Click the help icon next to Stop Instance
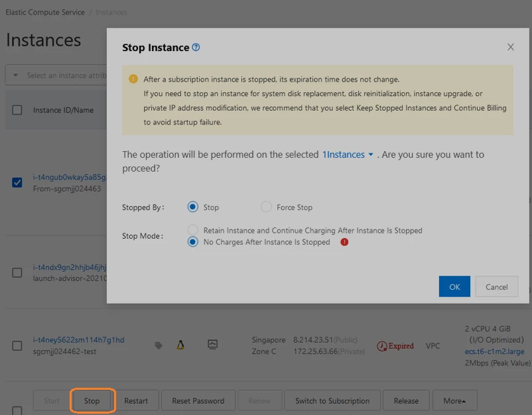 [x=196, y=47]
